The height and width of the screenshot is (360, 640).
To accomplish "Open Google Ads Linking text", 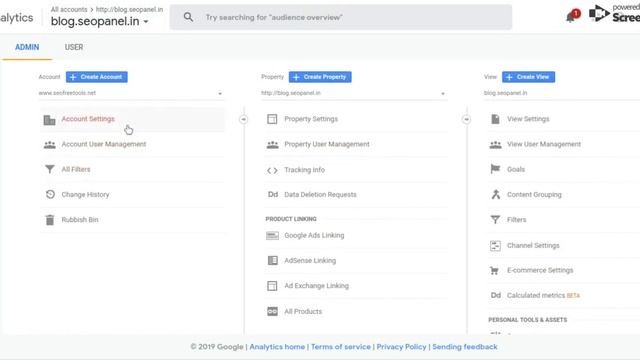I will 314,235.
